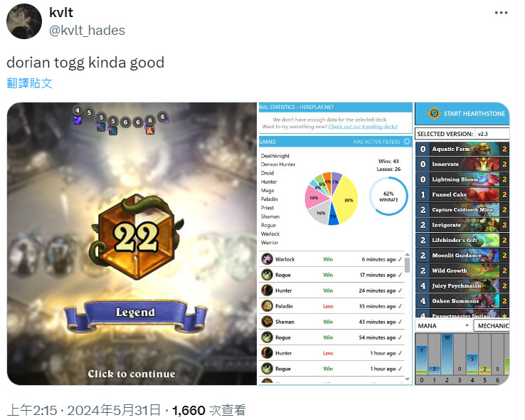Viewport: 525px width, 420px height.
Task: Toggle the checkmark on the Warlock win row
Action: tap(400, 259)
